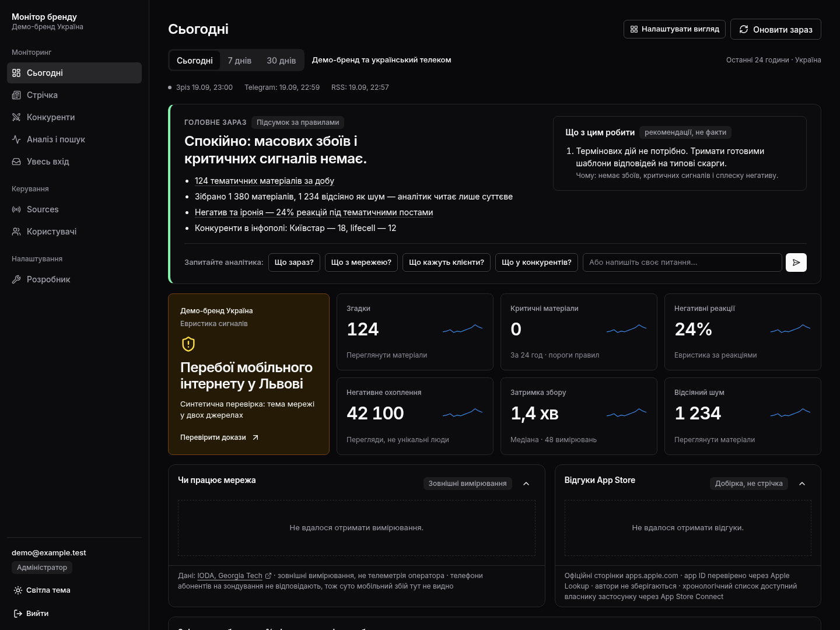Open the Відсіяний шум 1 234 card
The width and height of the screenshot is (840, 630).
[743, 416]
